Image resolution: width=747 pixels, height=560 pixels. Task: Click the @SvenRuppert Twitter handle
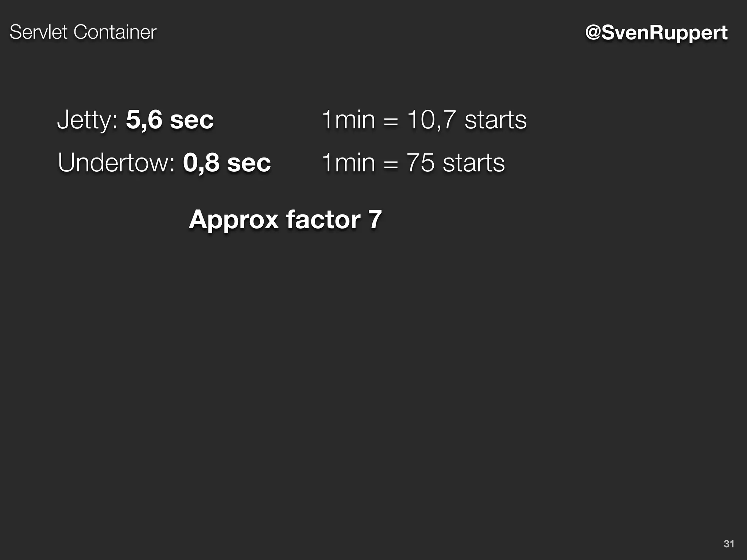[x=656, y=33]
